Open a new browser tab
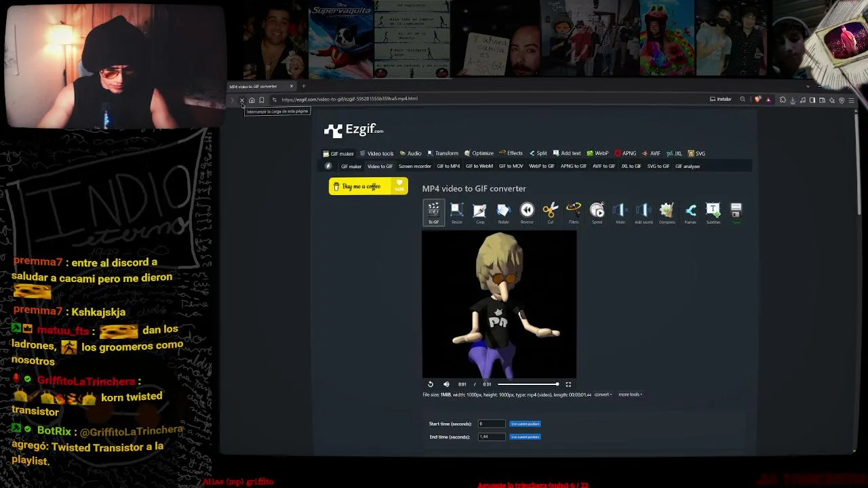This screenshot has height=488, width=868. [304, 86]
